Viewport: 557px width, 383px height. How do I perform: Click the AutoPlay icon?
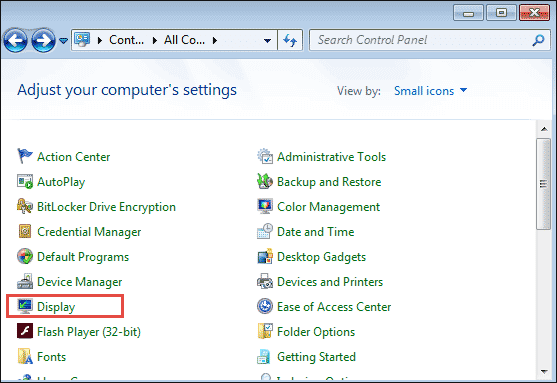(x=25, y=181)
